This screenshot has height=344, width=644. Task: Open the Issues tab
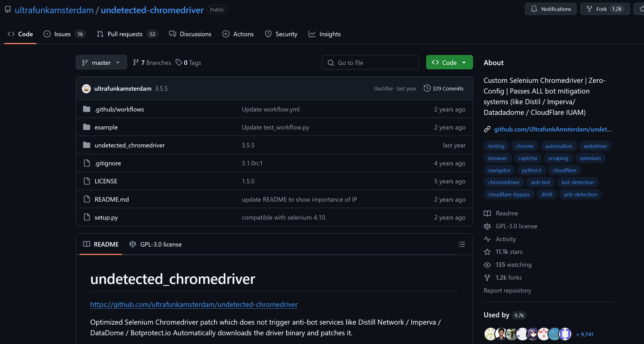click(65, 34)
